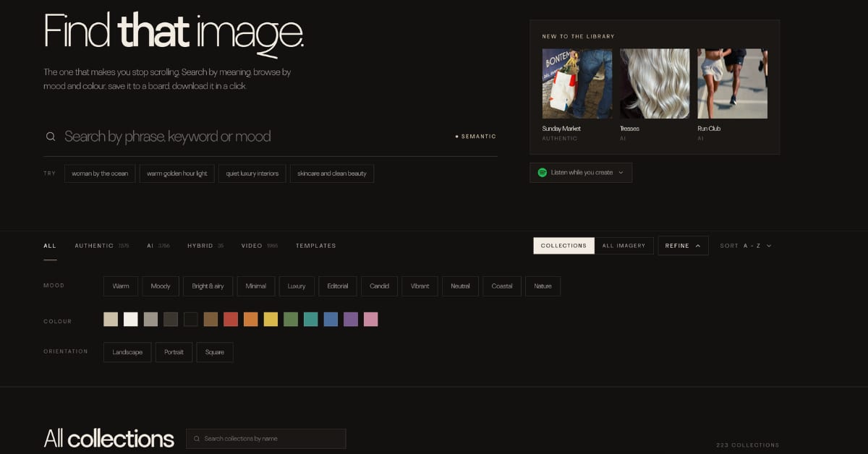Open the Sort A-Z dropdown
Viewport: 868px width, 454px height.
coord(746,246)
